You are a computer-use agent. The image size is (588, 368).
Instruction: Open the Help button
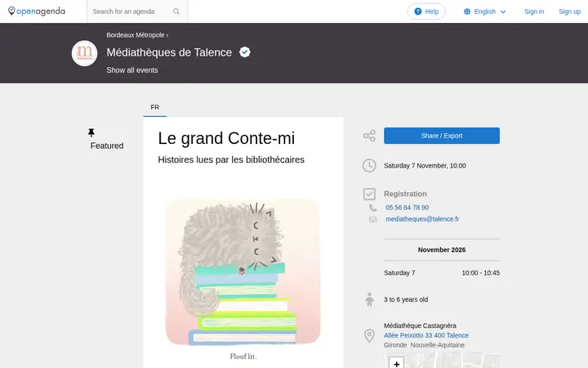[426, 11]
